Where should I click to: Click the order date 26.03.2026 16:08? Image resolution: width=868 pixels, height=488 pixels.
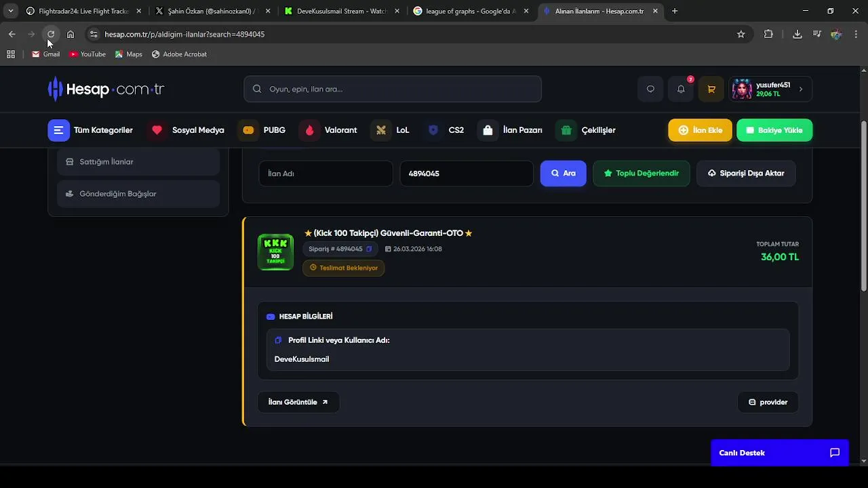414,249
